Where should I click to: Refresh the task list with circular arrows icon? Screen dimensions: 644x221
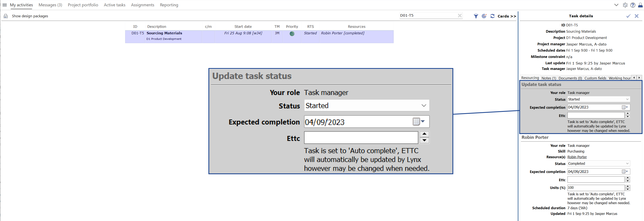(492, 16)
